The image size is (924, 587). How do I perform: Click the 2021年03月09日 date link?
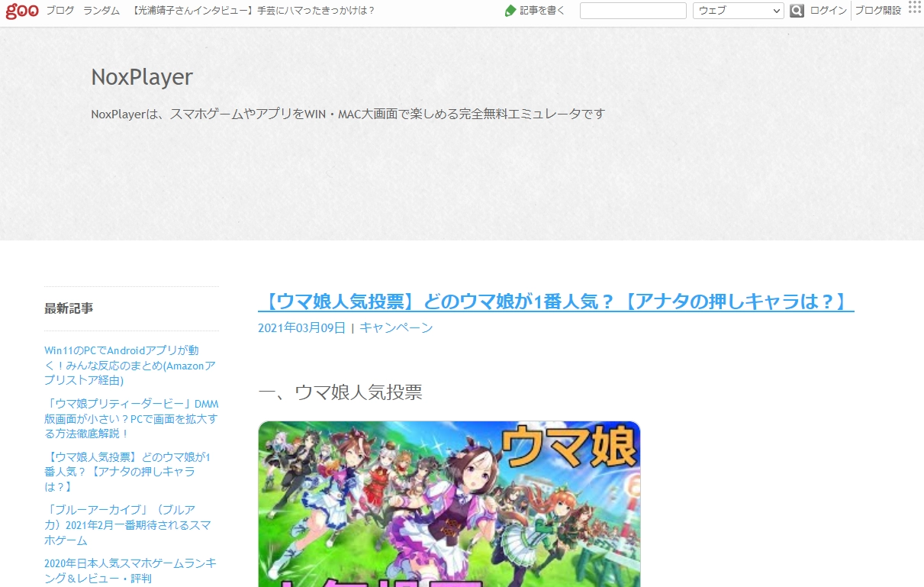(x=301, y=327)
